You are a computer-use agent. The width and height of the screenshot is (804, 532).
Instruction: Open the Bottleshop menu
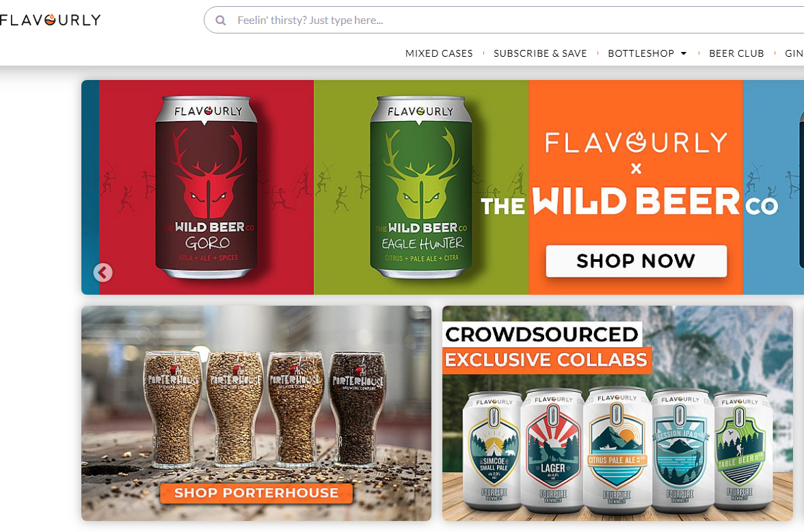coord(641,53)
